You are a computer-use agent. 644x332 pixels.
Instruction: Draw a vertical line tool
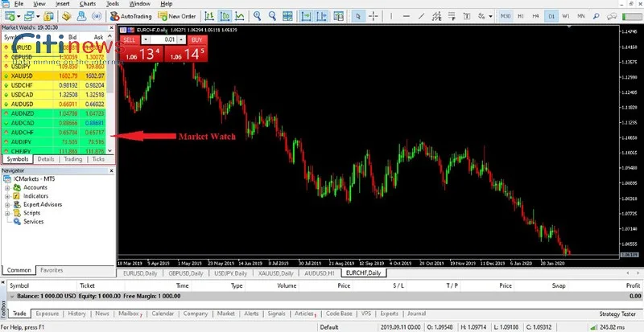(391, 16)
